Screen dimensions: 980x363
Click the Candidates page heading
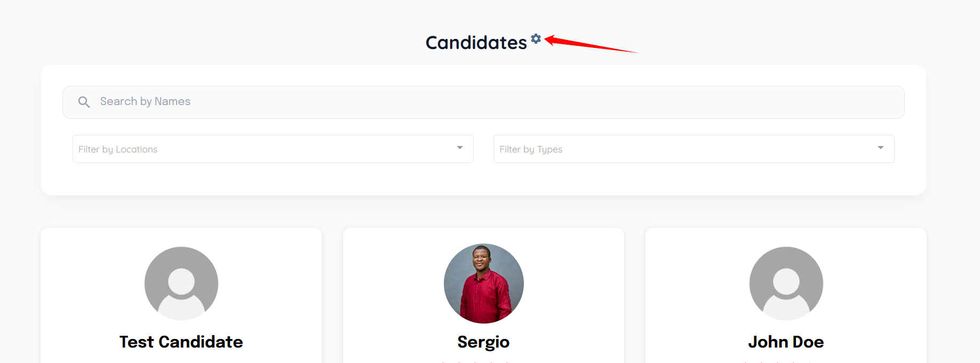[x=476, y=43]
